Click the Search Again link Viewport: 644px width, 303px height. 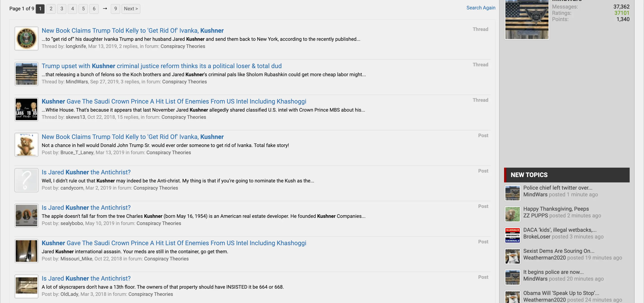(481, 8)
